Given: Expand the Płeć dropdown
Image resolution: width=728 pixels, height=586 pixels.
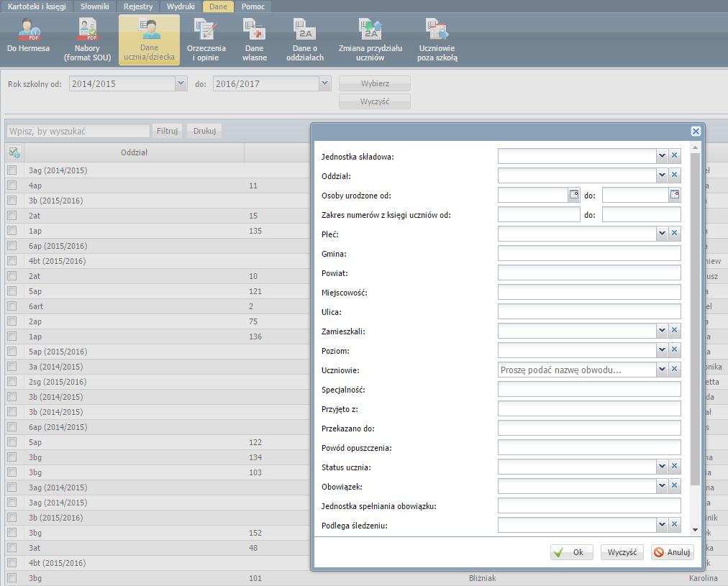Looking at the screenshot, I should tap(662, 233).
